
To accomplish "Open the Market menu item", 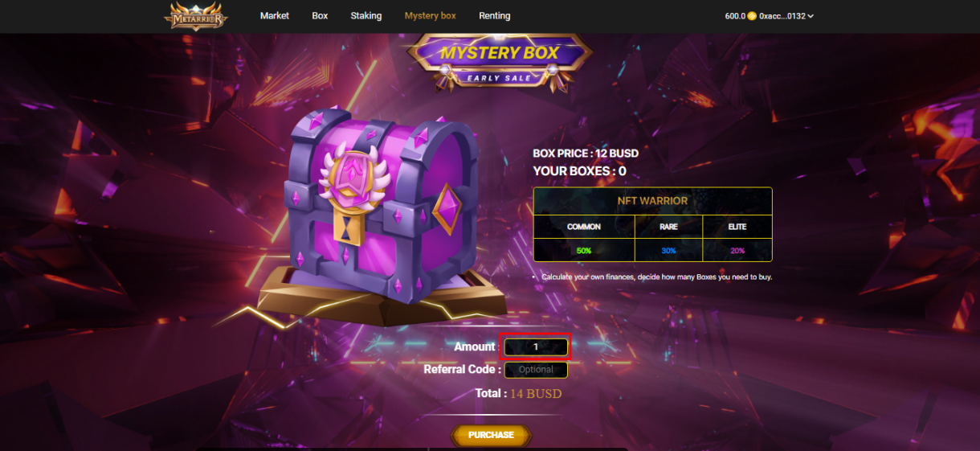I will tap(275, 16).
